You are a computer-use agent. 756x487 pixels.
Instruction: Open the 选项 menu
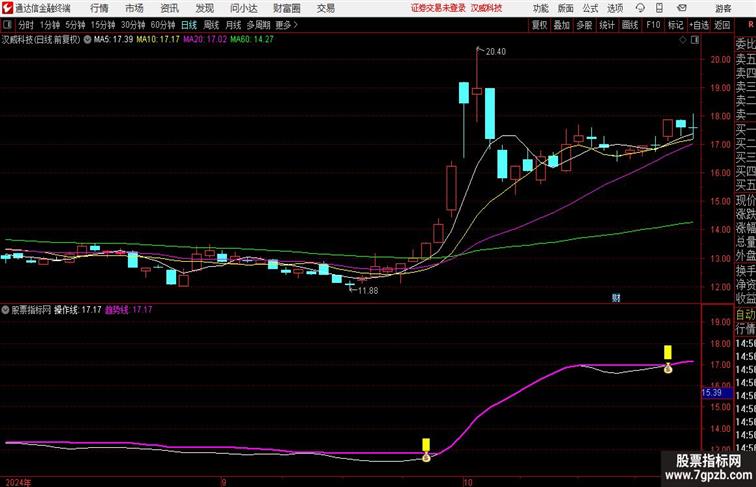(x=615, y=8)
